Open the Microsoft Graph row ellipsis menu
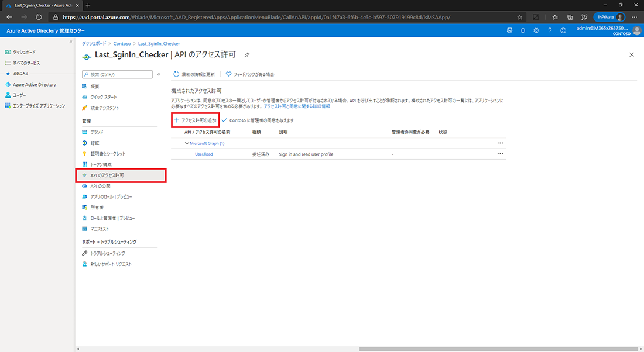Viewport: 644px width, 352px height. 500,143
